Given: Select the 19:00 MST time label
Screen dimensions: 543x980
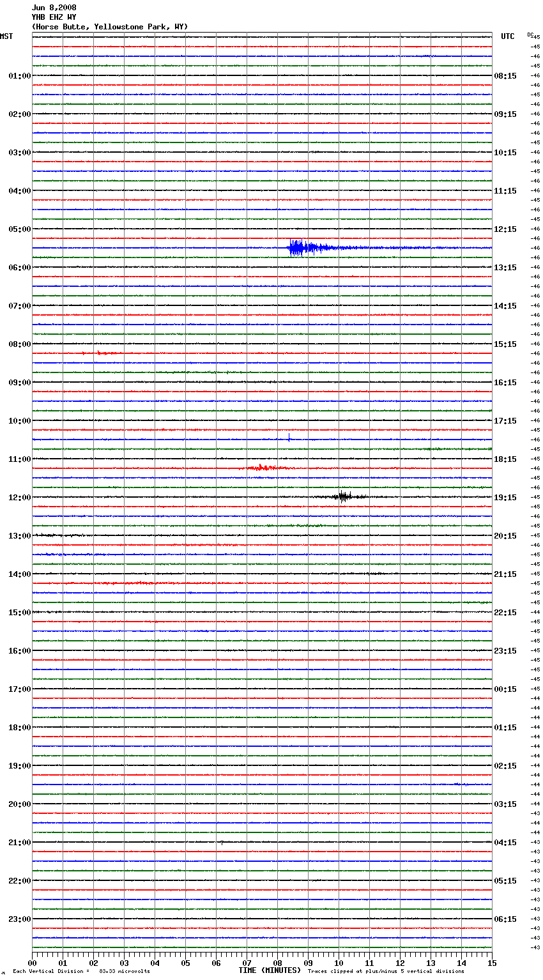Looking at the screenshot, I should [x=19, y=766].
